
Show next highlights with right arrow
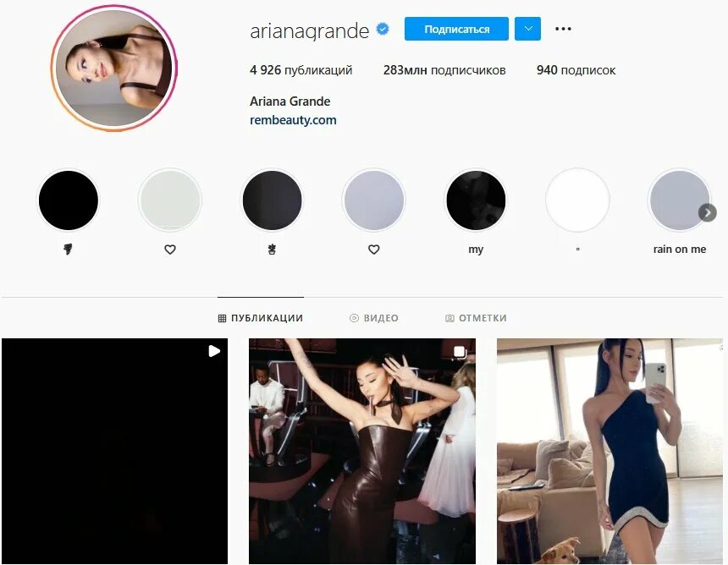707,213
